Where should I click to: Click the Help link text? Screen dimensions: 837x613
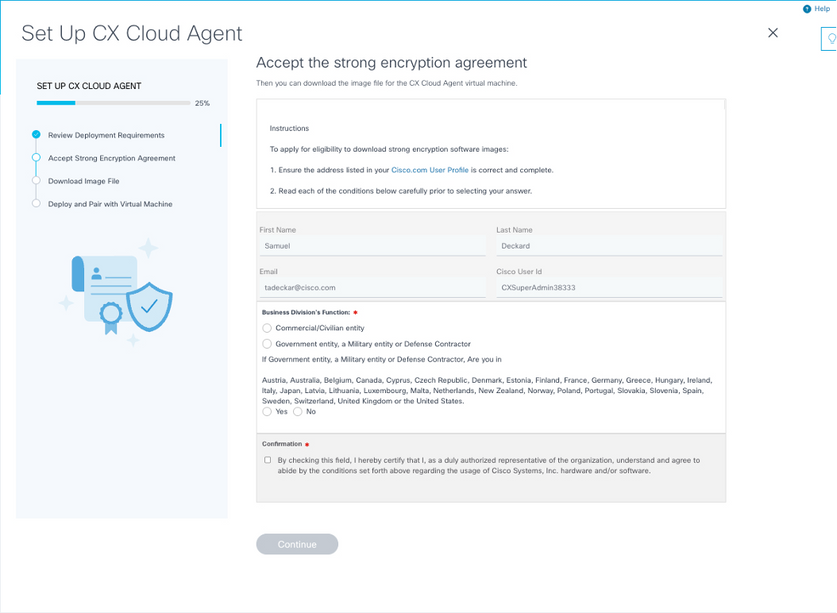click(822, 9)
